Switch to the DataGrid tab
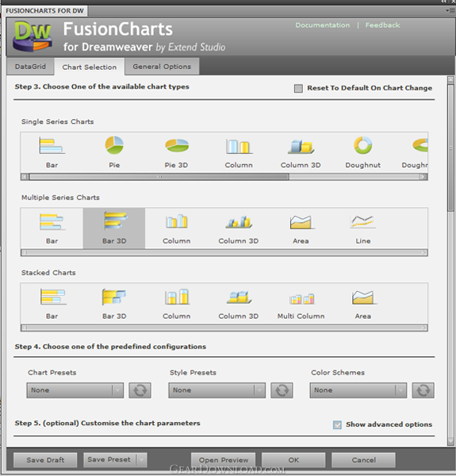 [x=30, y=67]
